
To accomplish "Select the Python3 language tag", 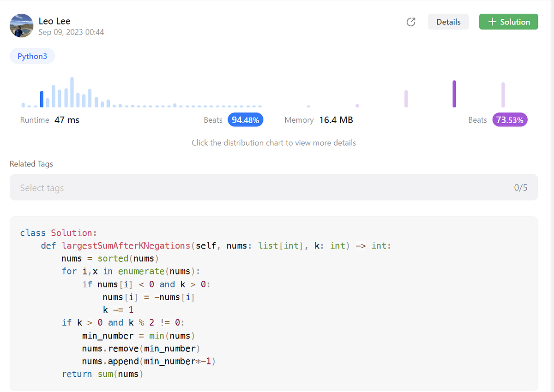I will [32, 56].
